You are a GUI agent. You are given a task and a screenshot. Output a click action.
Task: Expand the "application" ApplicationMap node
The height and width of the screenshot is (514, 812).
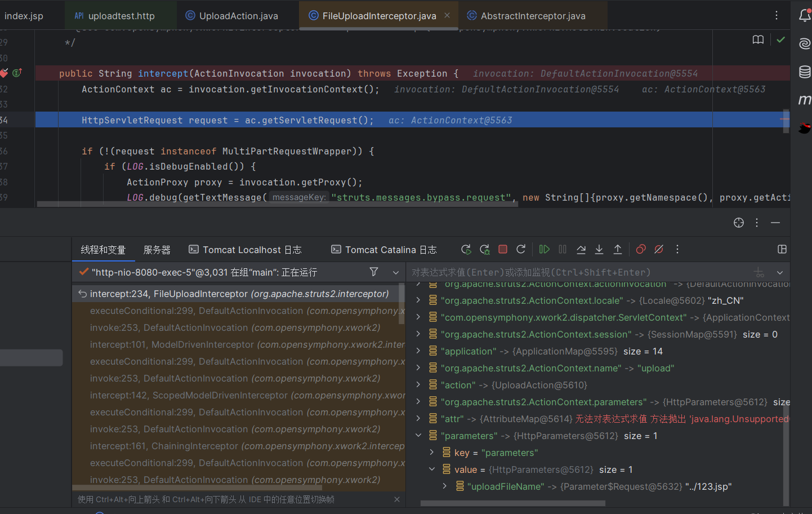(418, 351)
